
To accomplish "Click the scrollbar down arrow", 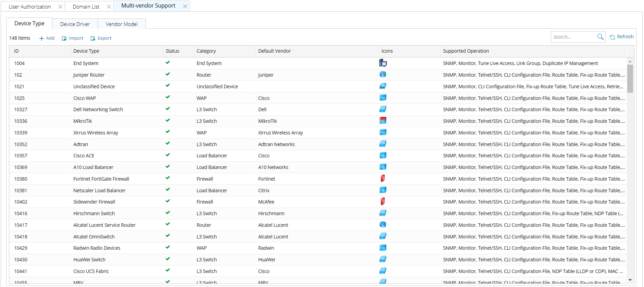I will pos(630,280).
